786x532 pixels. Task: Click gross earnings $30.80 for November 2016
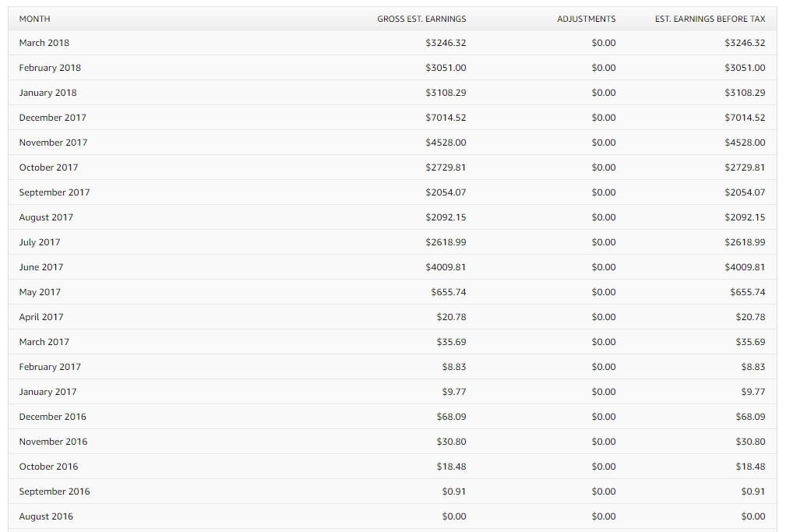(x=451, y=442)
